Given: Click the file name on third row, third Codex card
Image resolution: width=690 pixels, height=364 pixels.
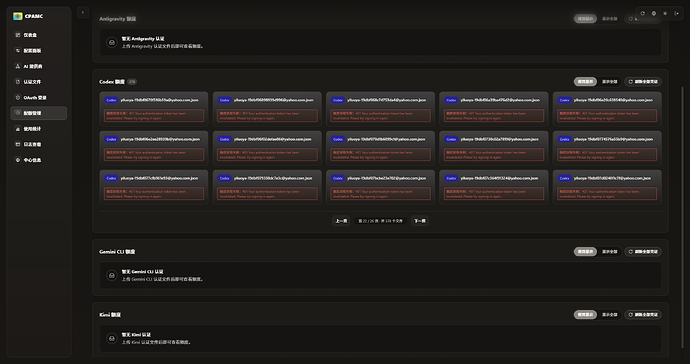Looking at the screenshot, I should coord(387,178).
